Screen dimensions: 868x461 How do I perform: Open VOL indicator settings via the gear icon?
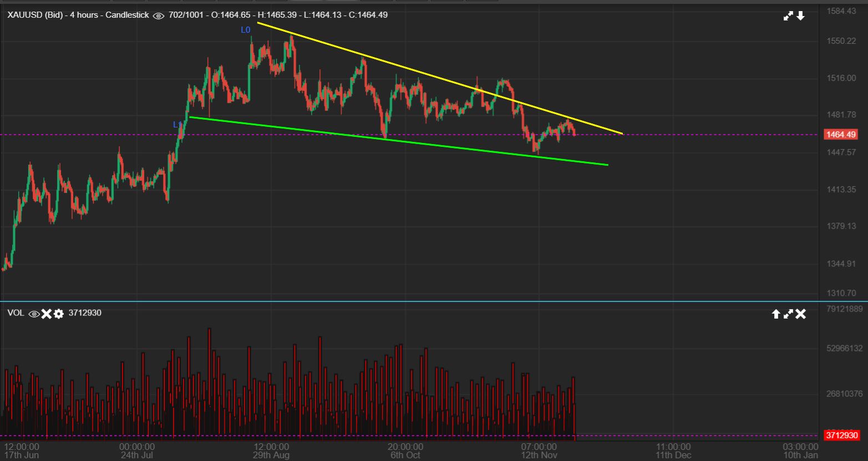tap(58, 314)
